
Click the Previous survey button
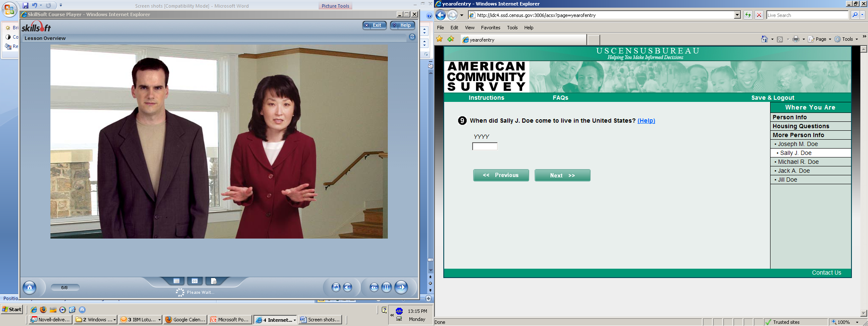pyautogui.click(x=501, y=175)
